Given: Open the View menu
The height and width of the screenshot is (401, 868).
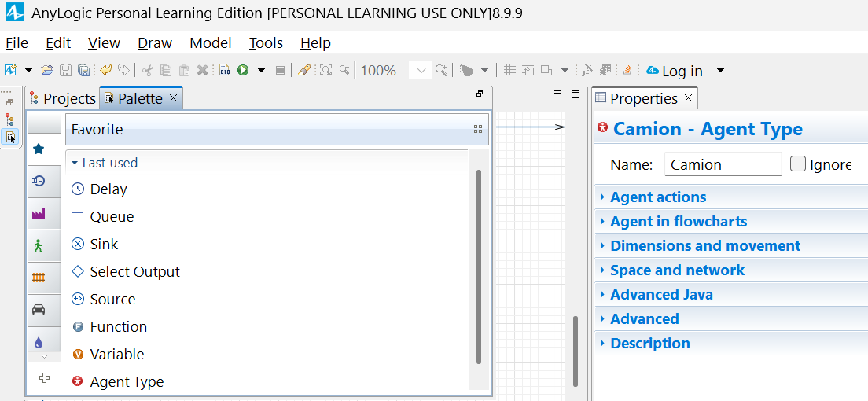Looking at the screenshot, I should 104,42.
